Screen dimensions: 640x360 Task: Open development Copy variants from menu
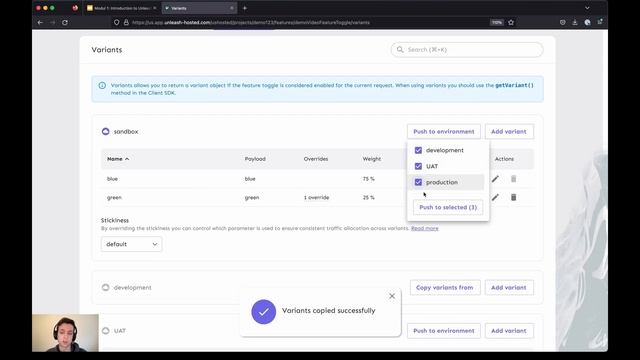(445, 287)
